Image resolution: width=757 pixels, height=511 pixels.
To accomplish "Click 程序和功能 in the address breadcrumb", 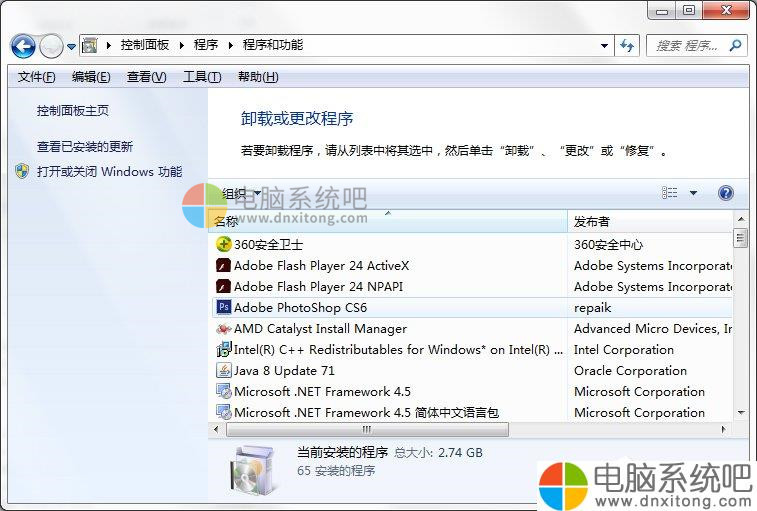I will 273,45.
